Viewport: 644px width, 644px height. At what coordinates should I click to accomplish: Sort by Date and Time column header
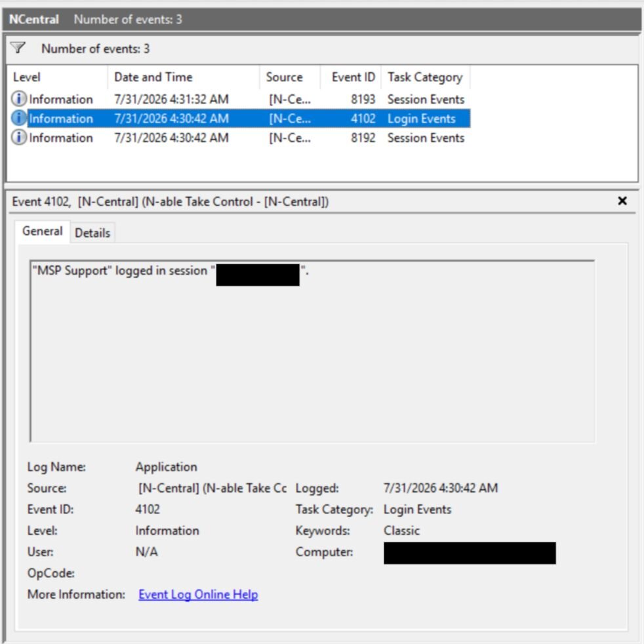(x=184, y=77)
